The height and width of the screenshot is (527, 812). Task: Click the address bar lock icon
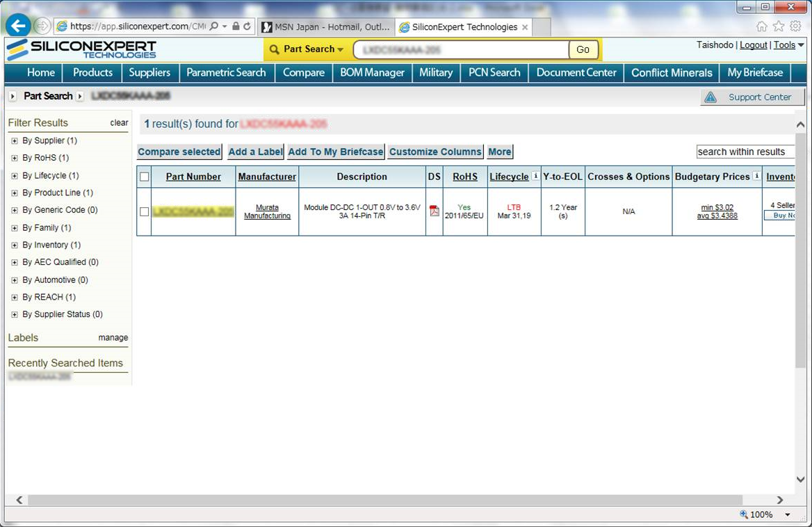pyautogui.click(x=236, y=26)
